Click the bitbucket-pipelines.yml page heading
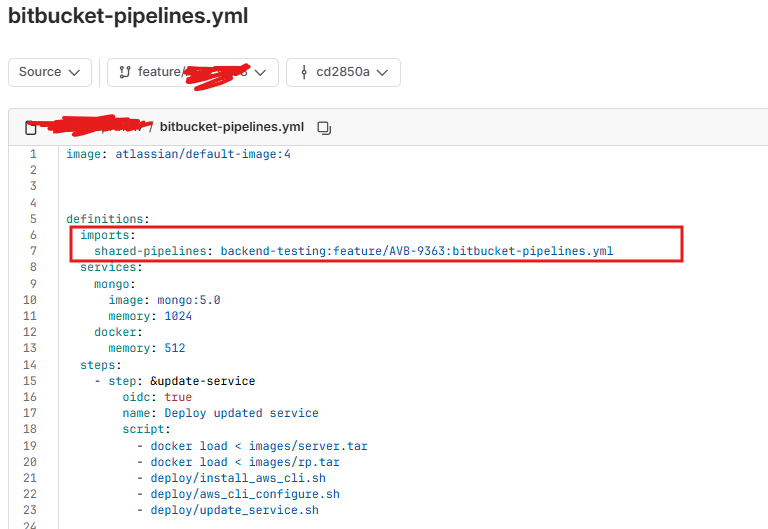 click(128, 16)
